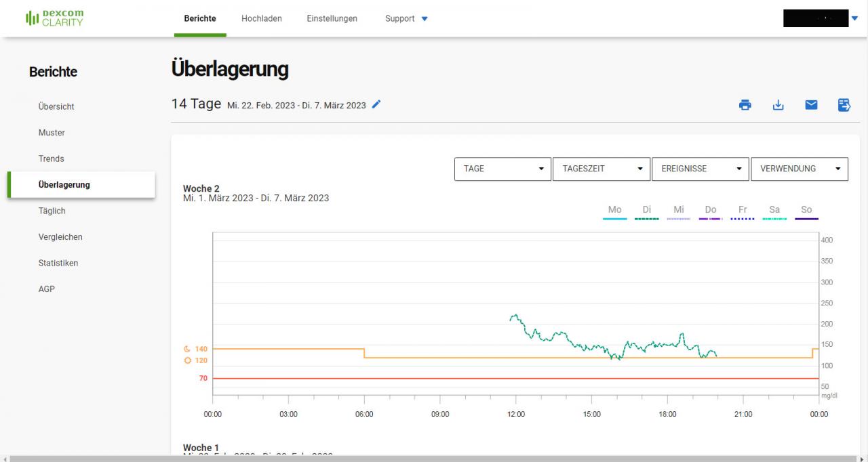Screen dimensions: 868x462
Task: Expand the TAGESZEIT dropdown
Action: coord(601,169)
